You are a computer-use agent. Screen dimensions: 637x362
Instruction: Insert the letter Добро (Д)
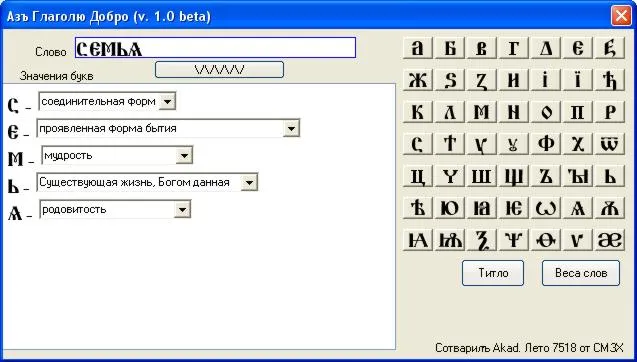point(546,48)
